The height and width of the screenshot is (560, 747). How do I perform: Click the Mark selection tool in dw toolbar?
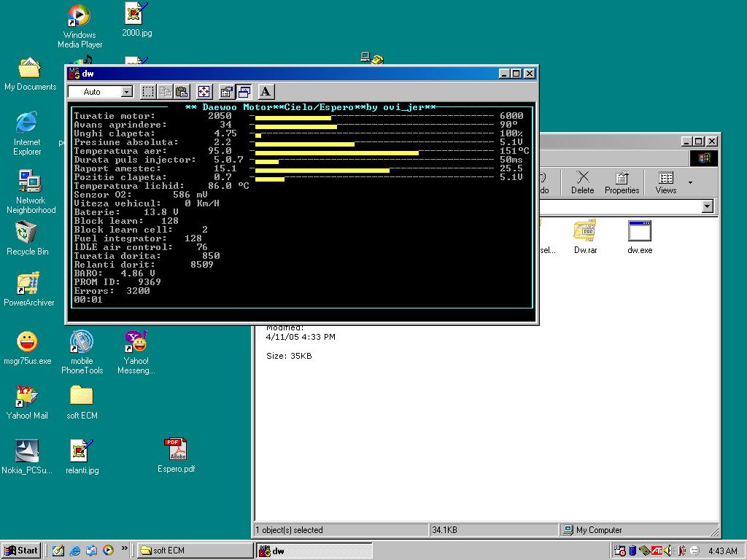pos(148,92)
